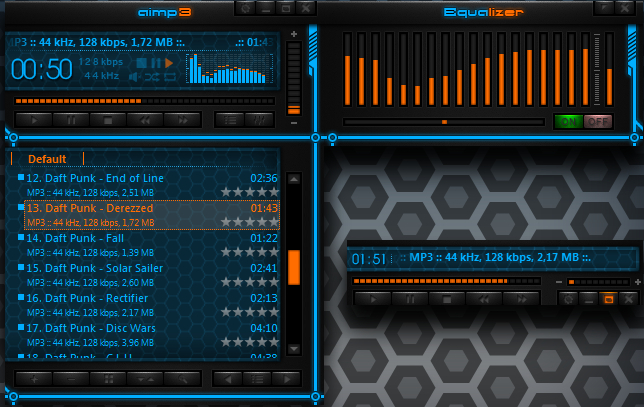Adjust the rightmost preamp slider in Equalizer
The image size is (644, 407).
[610, 69]
